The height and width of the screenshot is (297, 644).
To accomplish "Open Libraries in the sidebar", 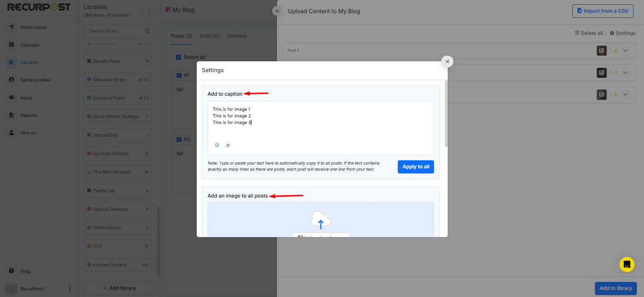I will (x=30, y=63).
